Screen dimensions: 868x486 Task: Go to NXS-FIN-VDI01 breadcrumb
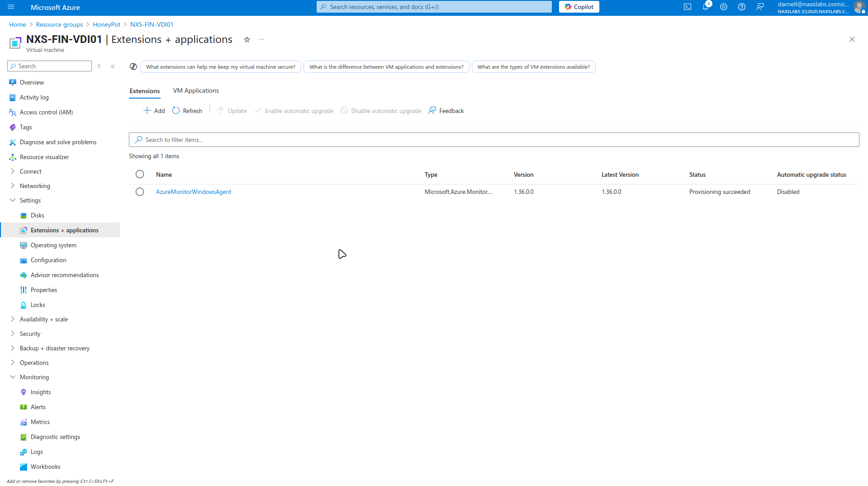(x=152, y=25)
